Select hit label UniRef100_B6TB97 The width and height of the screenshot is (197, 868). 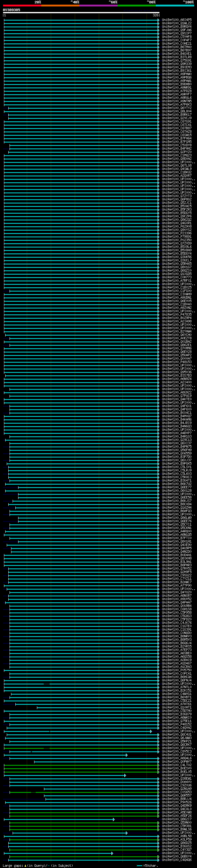click(x=177, y=50)
